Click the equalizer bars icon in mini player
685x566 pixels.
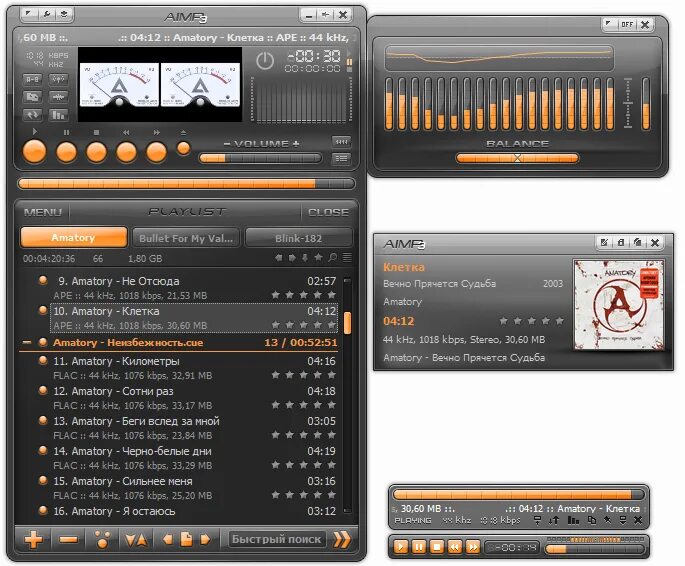tap(573, 520)
